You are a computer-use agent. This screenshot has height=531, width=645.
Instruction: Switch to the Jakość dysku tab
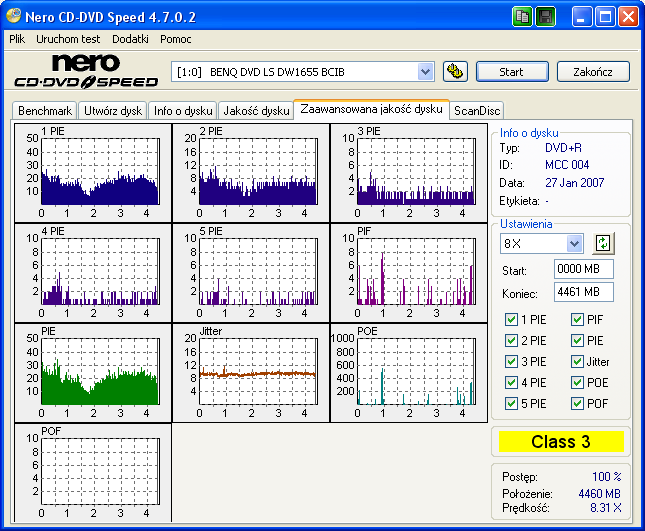[256, 111]
